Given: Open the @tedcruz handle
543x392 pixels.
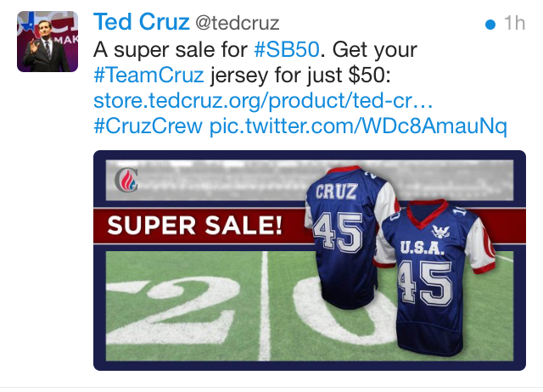Looking at the screenshot, I should tap(238, 23).
